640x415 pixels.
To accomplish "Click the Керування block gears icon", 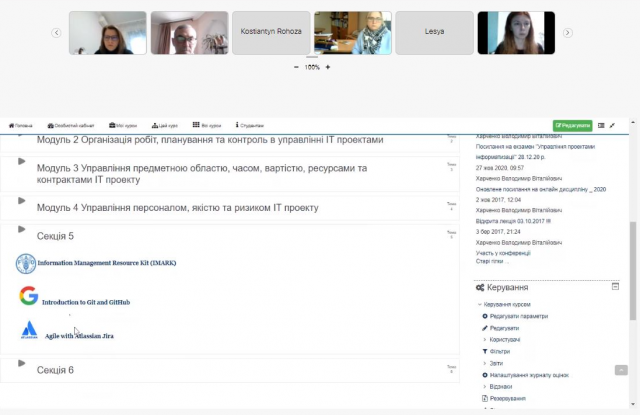I will (480, 288).
